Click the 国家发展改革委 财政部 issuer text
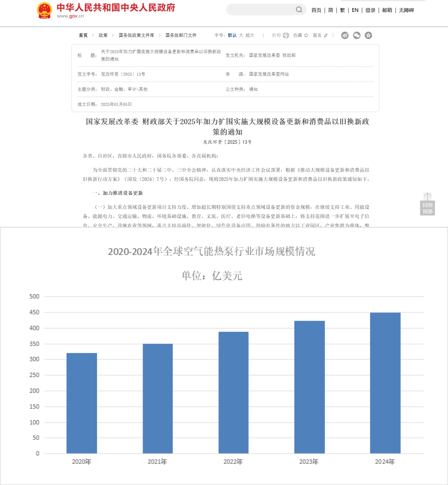448x485 pixels. [x=272, y=55]
